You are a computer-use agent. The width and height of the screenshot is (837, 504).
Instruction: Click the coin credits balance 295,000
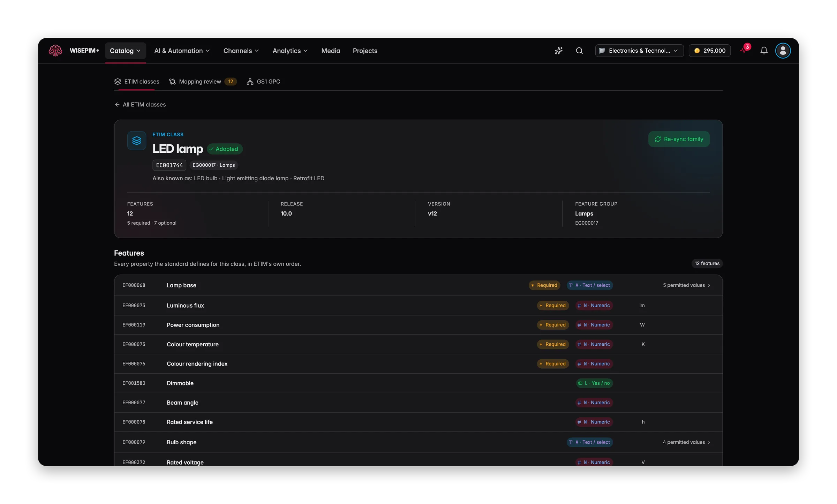coord(710,51)
